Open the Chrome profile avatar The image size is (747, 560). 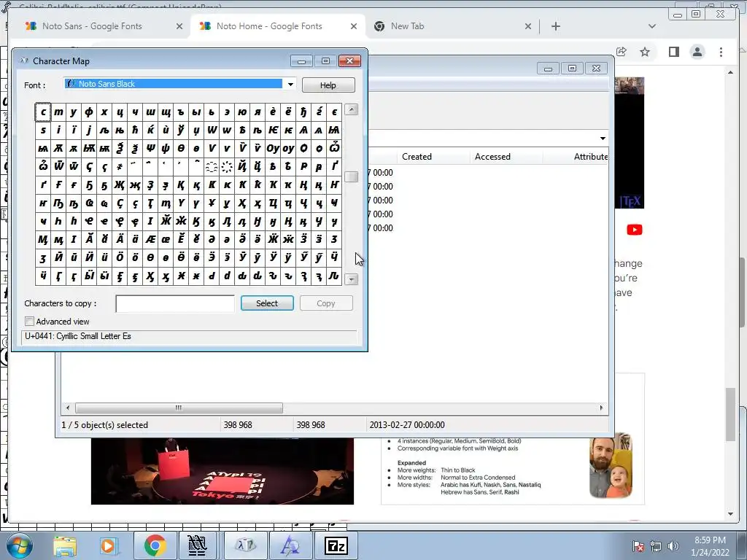click(697, 52)
